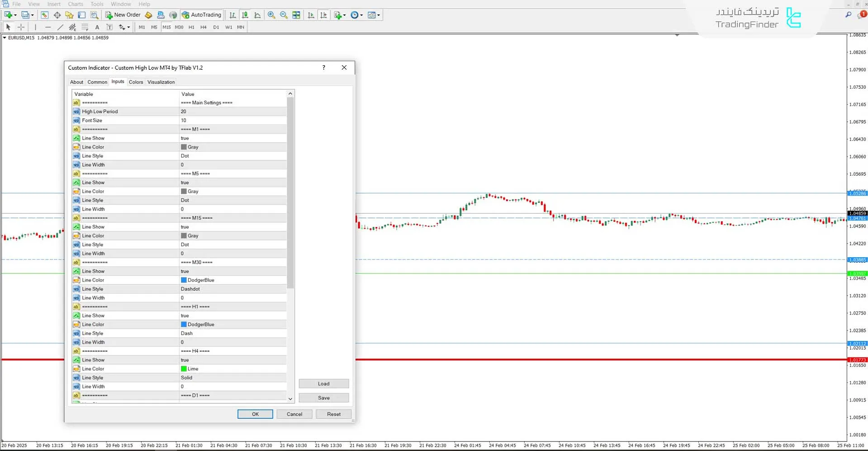The width and height of the screenshot is (868, 451).
Task: Switch to the Colors tab
Action: 136,82
